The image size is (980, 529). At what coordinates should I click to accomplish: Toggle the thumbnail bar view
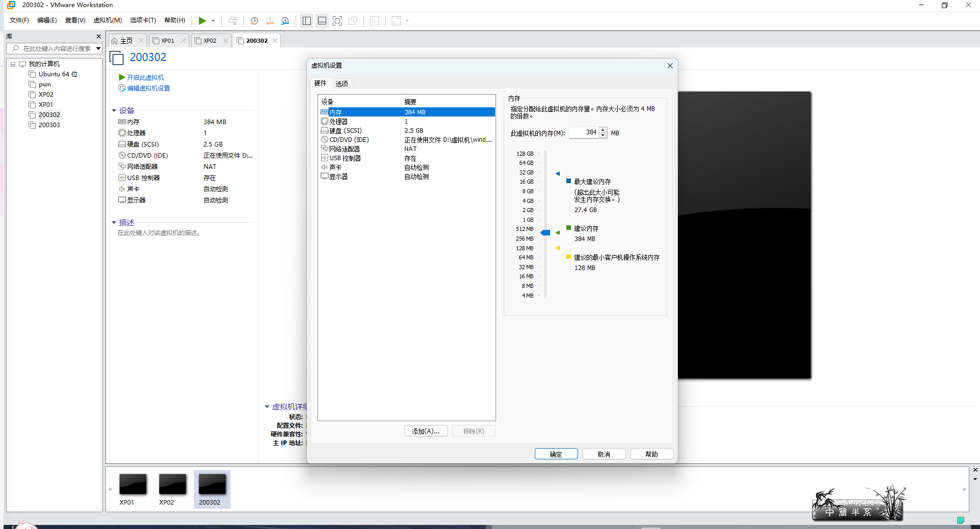tap(322, 21)
